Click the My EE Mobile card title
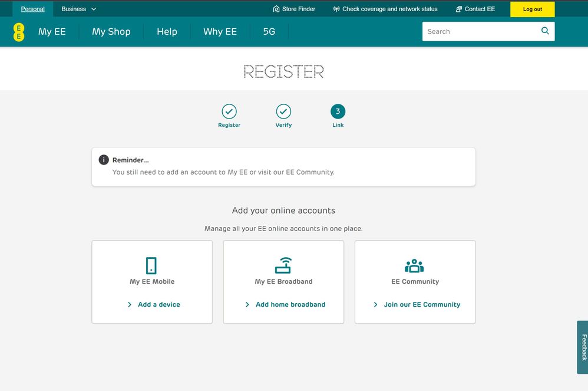 click(152, 281)
